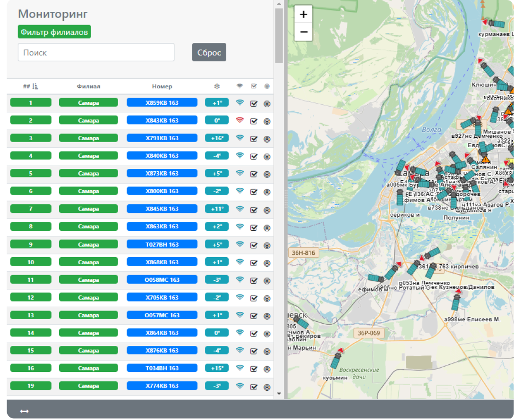Click Самара badge in row 5
This screenshot has height=420, width=514.
(88, 173)
